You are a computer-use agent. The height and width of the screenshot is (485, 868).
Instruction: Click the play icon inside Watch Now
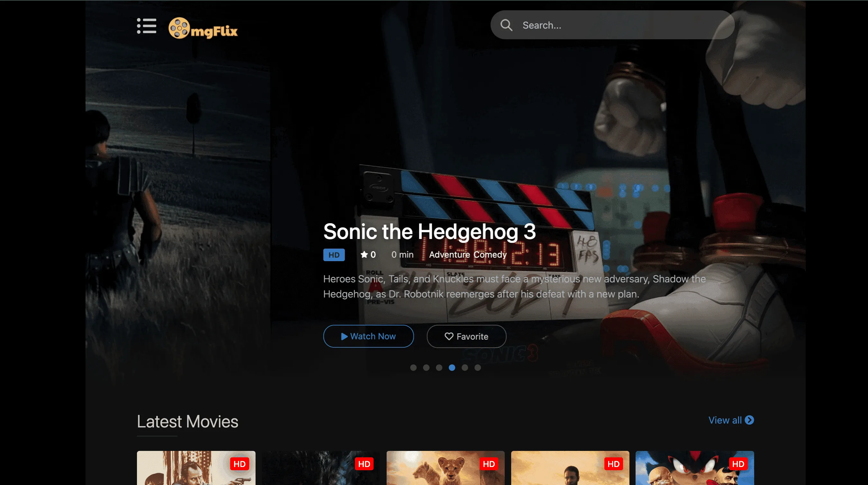click(x=344, y=336)
